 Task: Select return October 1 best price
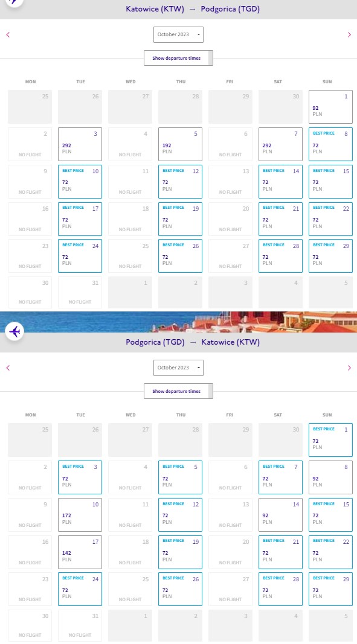(x=330, y=440)
